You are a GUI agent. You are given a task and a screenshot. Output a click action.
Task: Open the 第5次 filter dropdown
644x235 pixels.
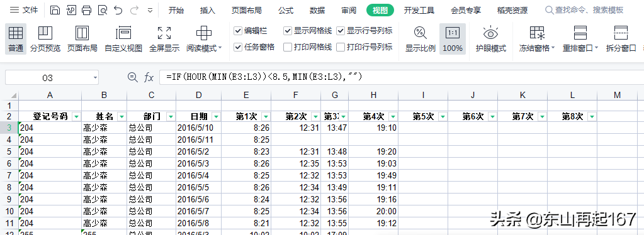tap(443, 117)
